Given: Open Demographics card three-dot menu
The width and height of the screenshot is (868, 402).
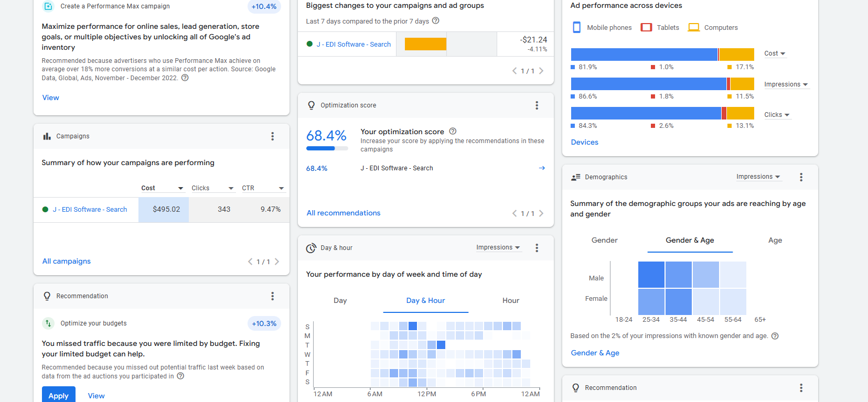Looking at the screenshot, I should tap(801, 177).
